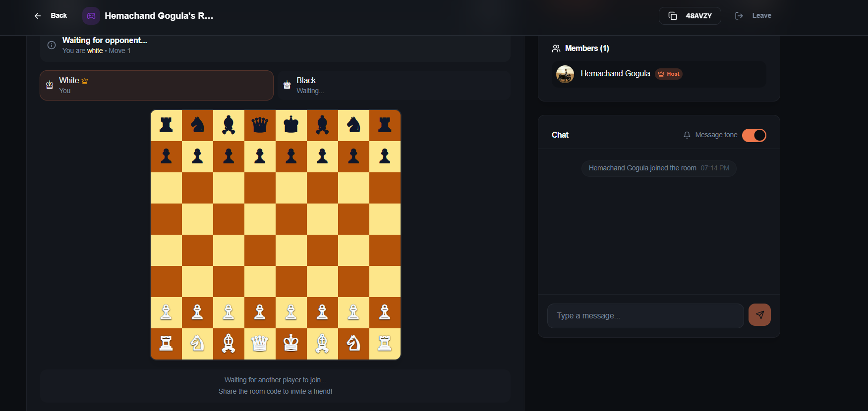
Task: Click the purple game controller room icon
Action: click(91, 16)
